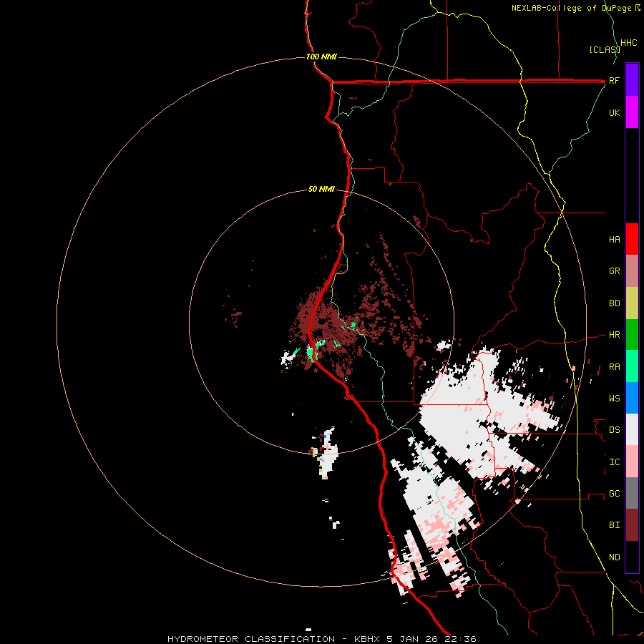Click the GC legend label
Image resolution: width=644 pixels, height=644 pixels.
(614, 493)
